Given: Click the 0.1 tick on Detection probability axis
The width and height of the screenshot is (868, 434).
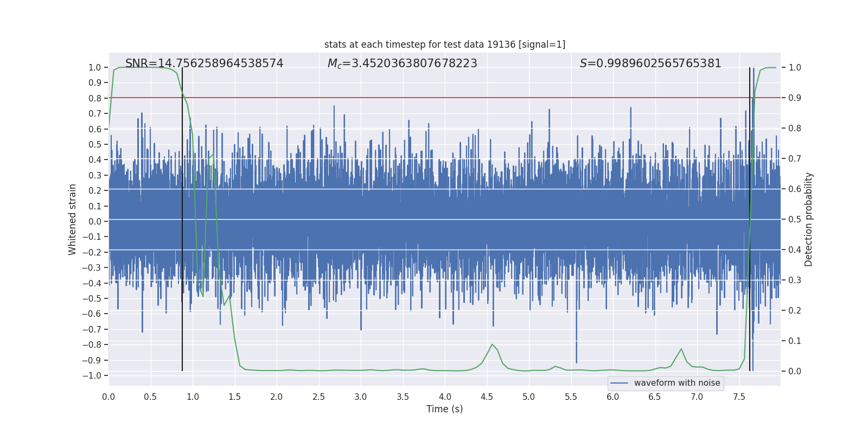Looking at the screenshot, I should point(795,341).
